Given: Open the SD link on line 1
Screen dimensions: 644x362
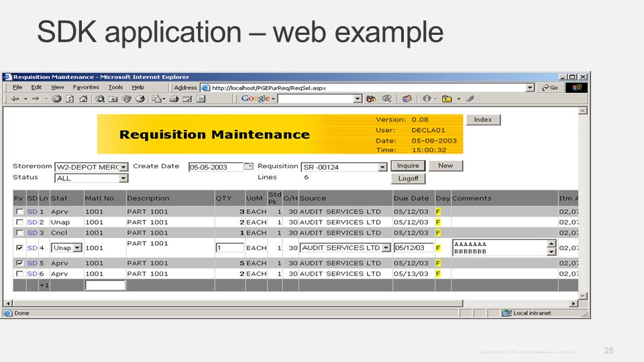Looking at the screenshot, I should coord(32,212).
